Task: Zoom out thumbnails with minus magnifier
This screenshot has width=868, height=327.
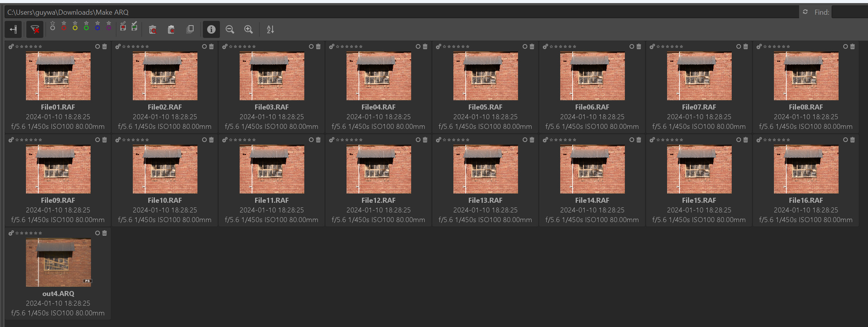Action: point(230,29)
